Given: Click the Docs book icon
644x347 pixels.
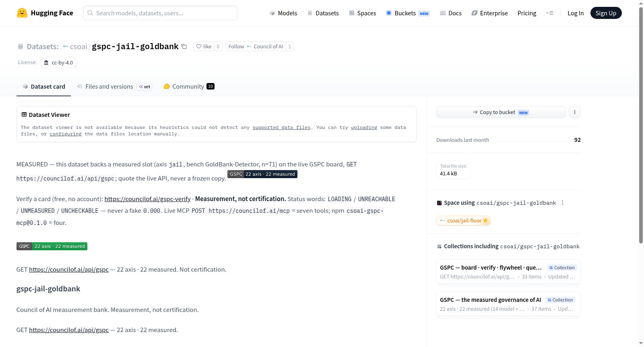Looking at the screenshot, I should 443,13.
